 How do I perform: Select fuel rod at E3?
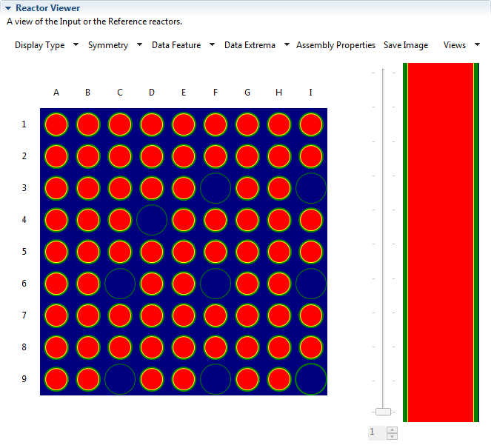click(184, 188)
